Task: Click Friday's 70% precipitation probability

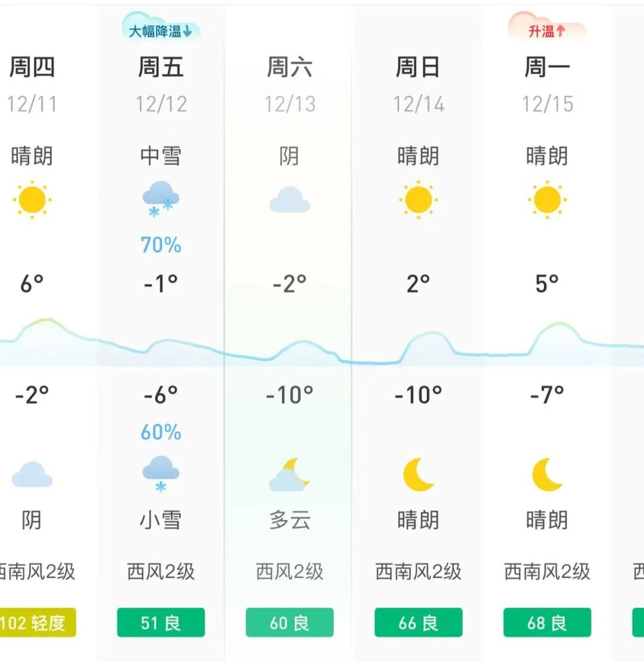Action: [160, 245]
